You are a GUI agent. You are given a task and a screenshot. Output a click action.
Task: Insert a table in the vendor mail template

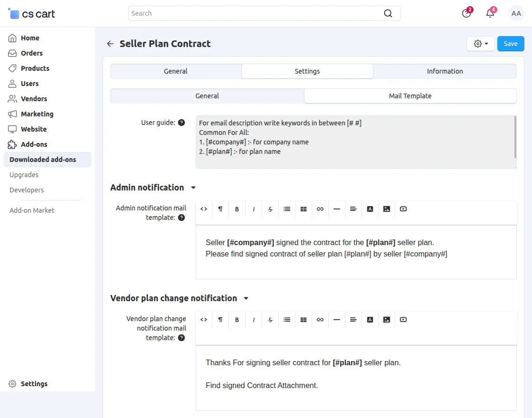[x=303, y=319]
